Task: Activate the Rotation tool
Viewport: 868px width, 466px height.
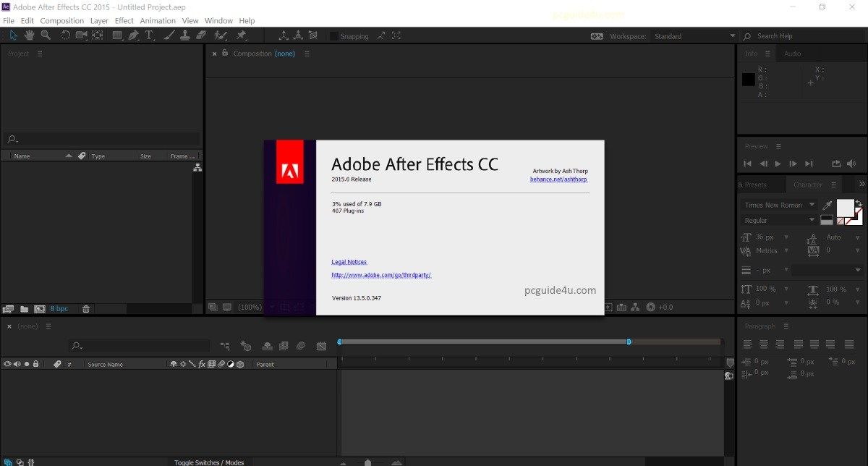Action: [64, 35]
